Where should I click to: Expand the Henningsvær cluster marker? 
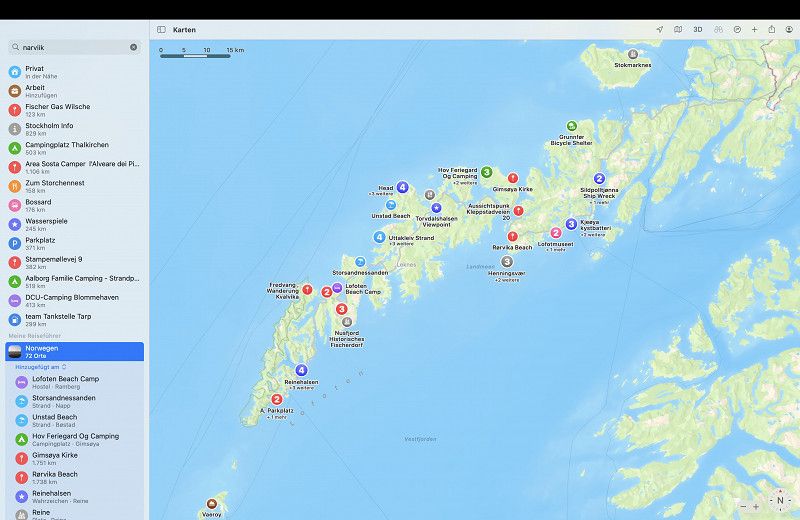coord(507,262)
